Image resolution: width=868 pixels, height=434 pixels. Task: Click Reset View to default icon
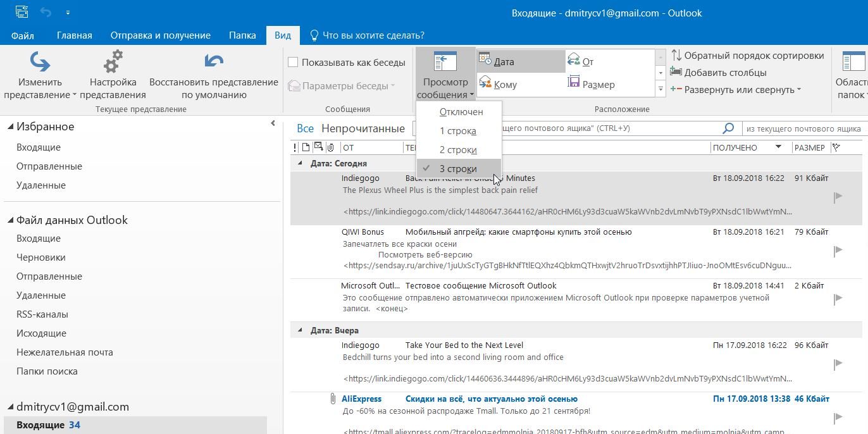coord(214,62)
